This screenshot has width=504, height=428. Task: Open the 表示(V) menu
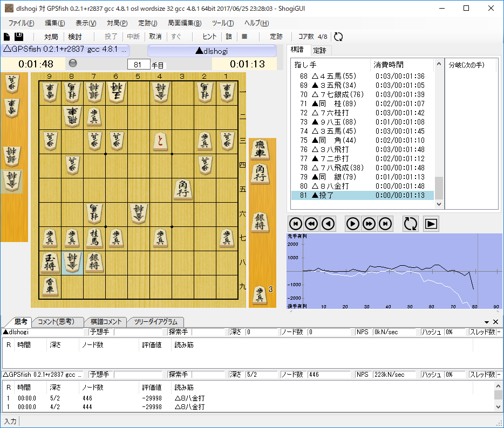(86, 23)
